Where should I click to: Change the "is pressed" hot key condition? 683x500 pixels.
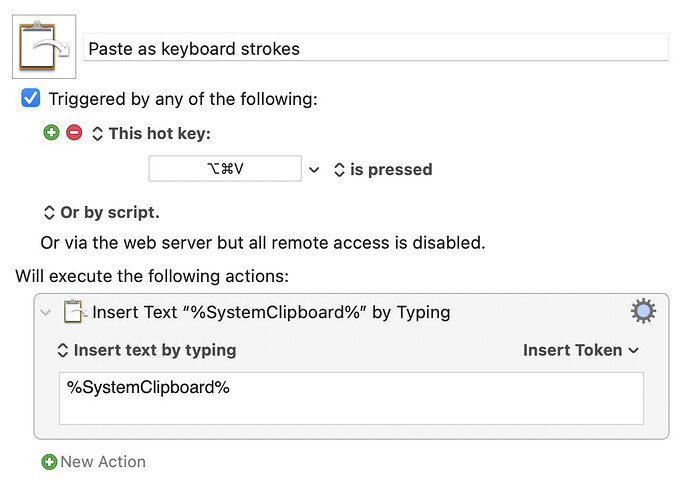[382, 170]
